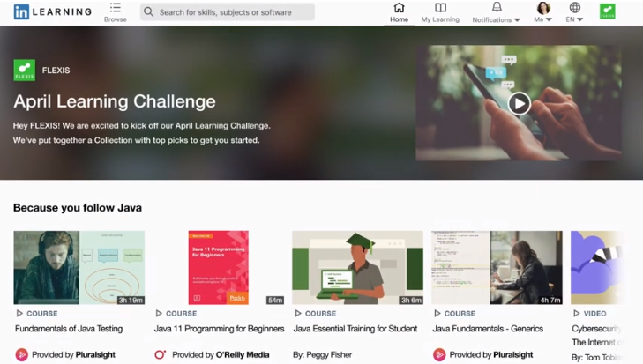
Task: Click the Java Essential Training thumbnail
Action: (x=357, y=267)
